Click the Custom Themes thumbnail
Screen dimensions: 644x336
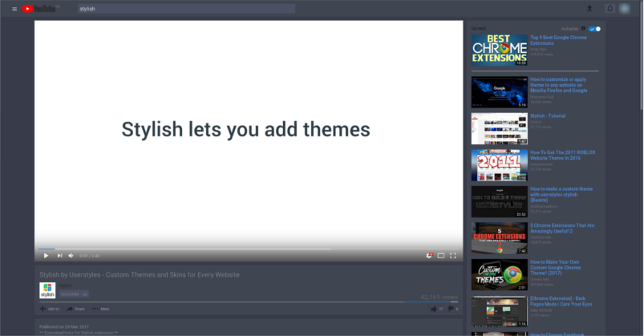[499, 275]
